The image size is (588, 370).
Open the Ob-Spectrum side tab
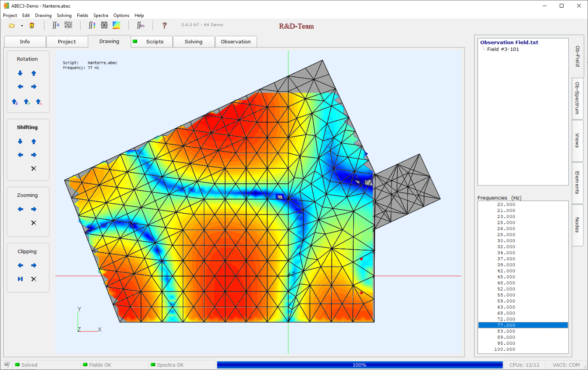[577, 98]
